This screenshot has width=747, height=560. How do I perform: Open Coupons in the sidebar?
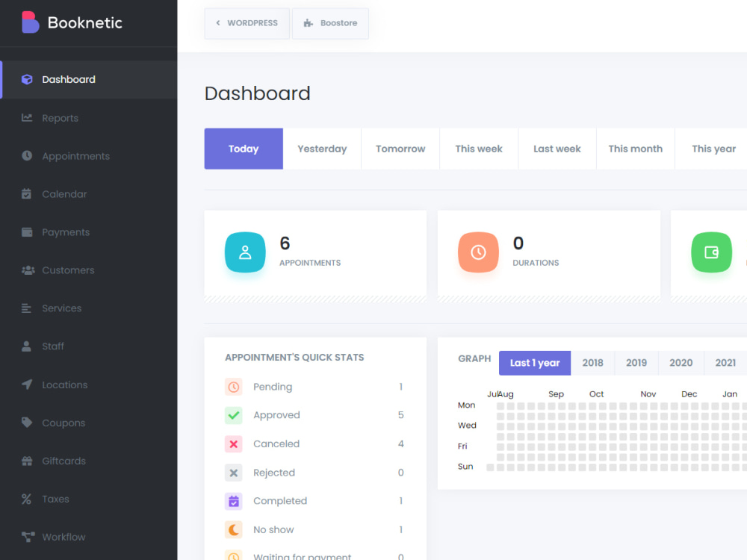coord(89,423)
